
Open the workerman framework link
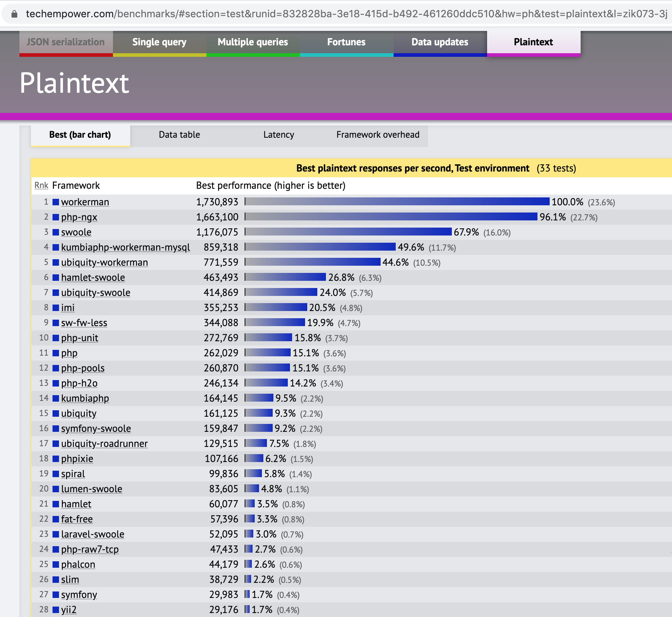click(x=85, y=202)
